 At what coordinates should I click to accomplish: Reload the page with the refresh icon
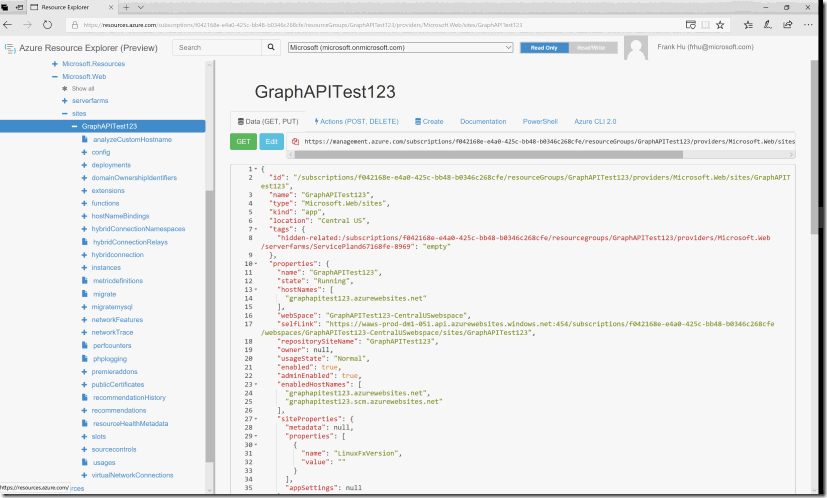[47, 25]
